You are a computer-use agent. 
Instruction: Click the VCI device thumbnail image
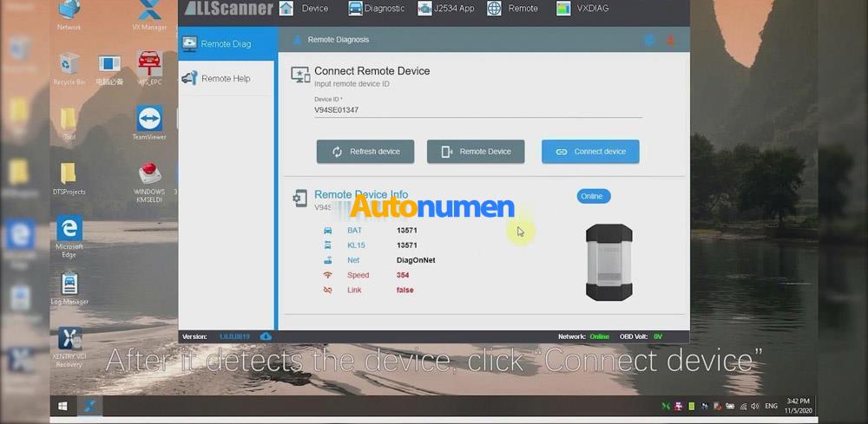point(609,262)
